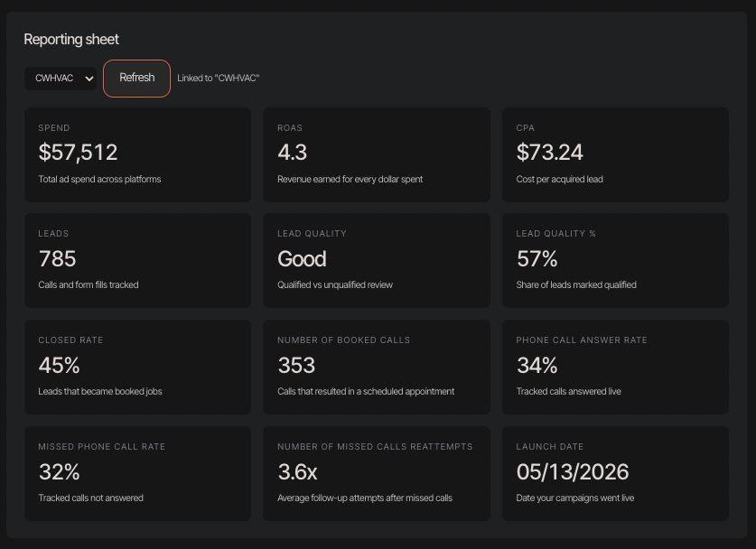The height and width of the screenshot is (549, 756).
Task: Click the 34% answer rate value
Action: 537,366
